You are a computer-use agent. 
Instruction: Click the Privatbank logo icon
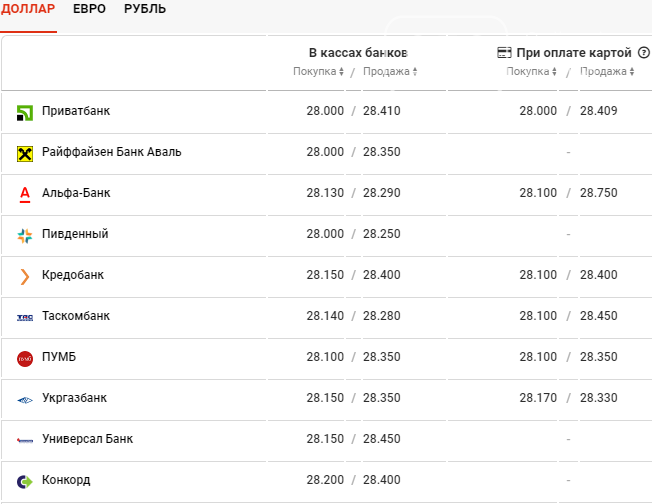point(25,112)
